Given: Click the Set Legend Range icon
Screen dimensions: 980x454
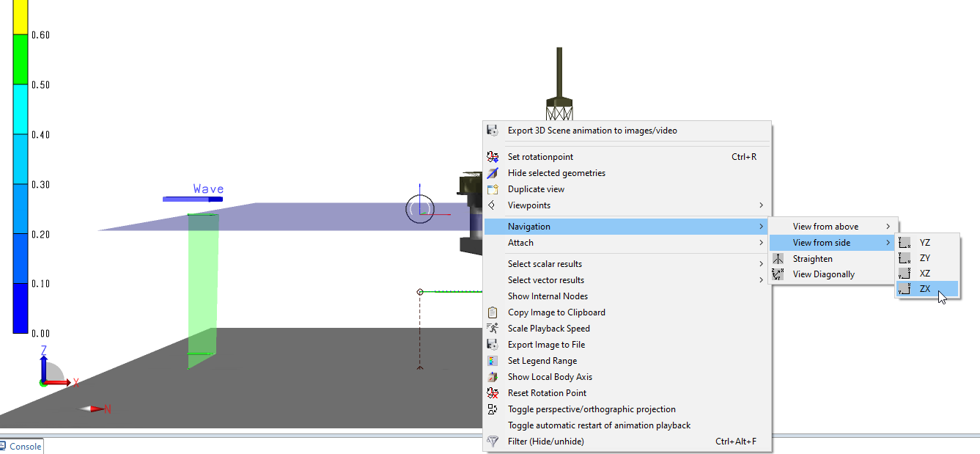Looking at the screenshot, I should pyautogui.click(x=493, y=361).
